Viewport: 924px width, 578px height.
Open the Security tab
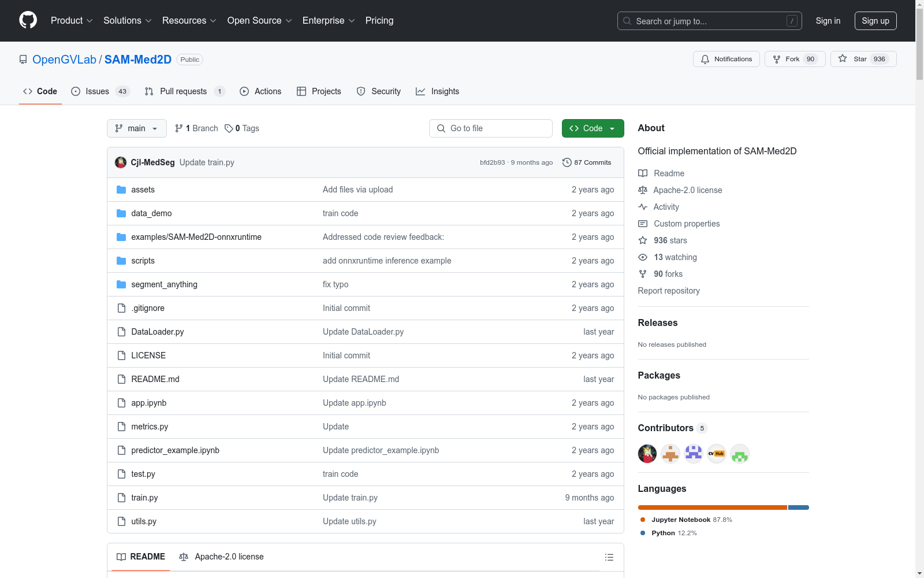379,91
